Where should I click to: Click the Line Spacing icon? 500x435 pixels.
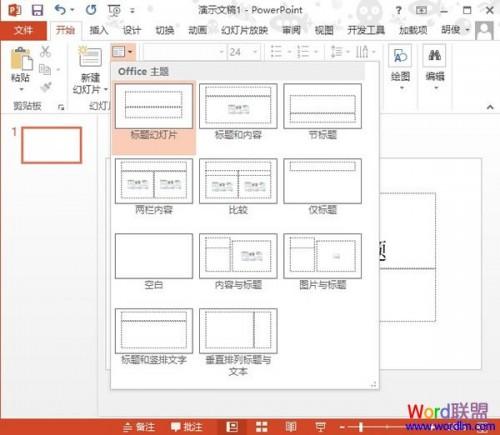tap(336, 52)
